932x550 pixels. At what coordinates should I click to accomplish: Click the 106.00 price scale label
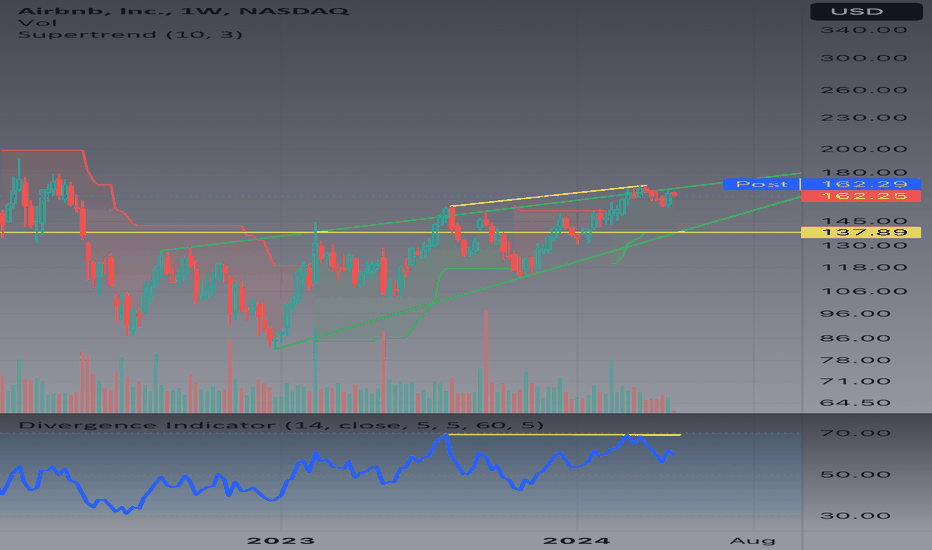pos(864,291)
